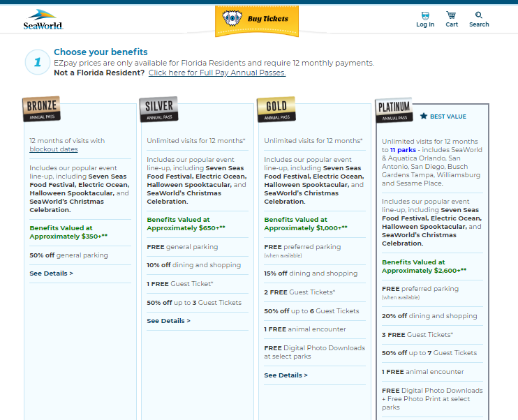The height and width of the screenshot is (420, 518).
Task: Select the Gold Annual Pass badge
Action: pyautogui.click(x=276, y=110)
